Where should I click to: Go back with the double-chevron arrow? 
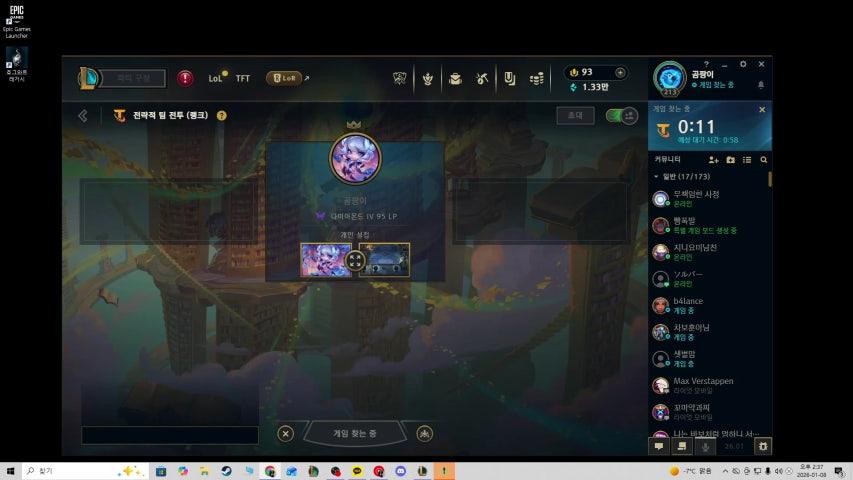pos(83,115)
